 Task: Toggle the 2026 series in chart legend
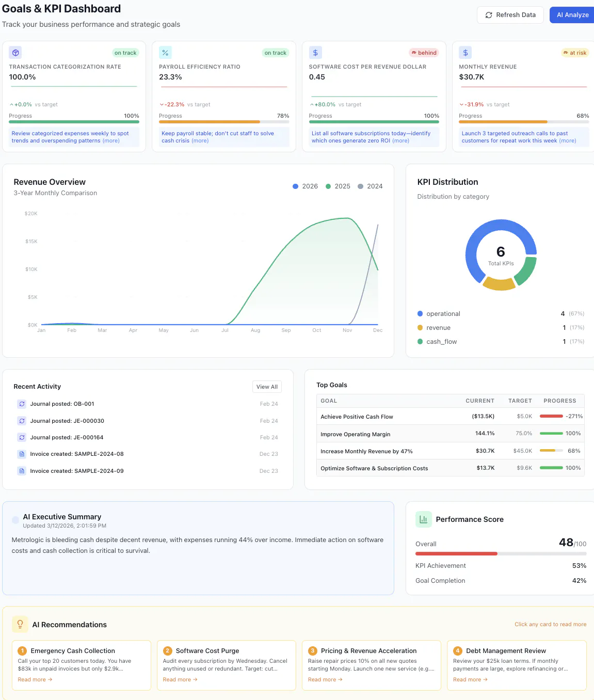click(306, 186)
